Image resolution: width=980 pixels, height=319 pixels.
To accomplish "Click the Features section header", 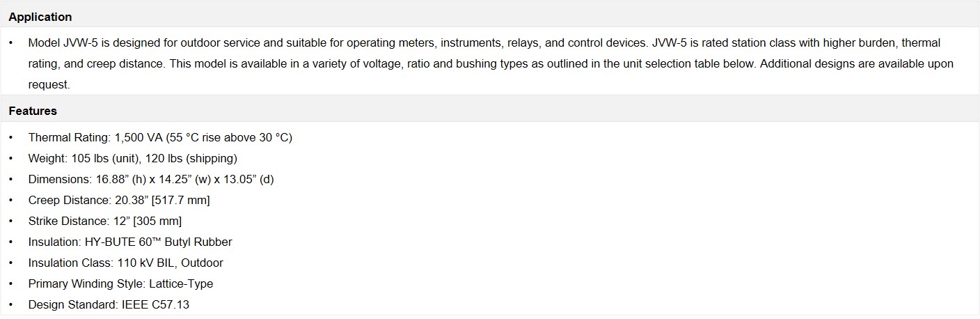I will click(x=33, y=111).
